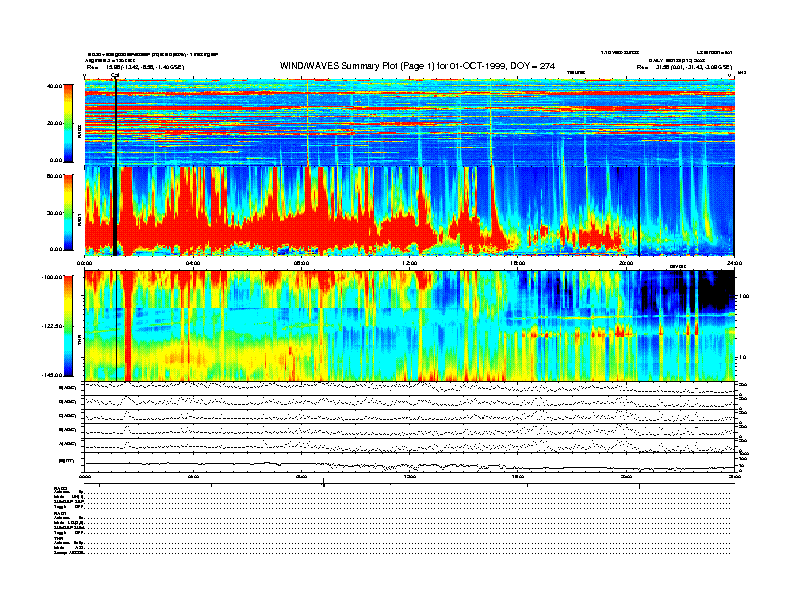Click the 10 label on TNR right axis

pos(742,357)
